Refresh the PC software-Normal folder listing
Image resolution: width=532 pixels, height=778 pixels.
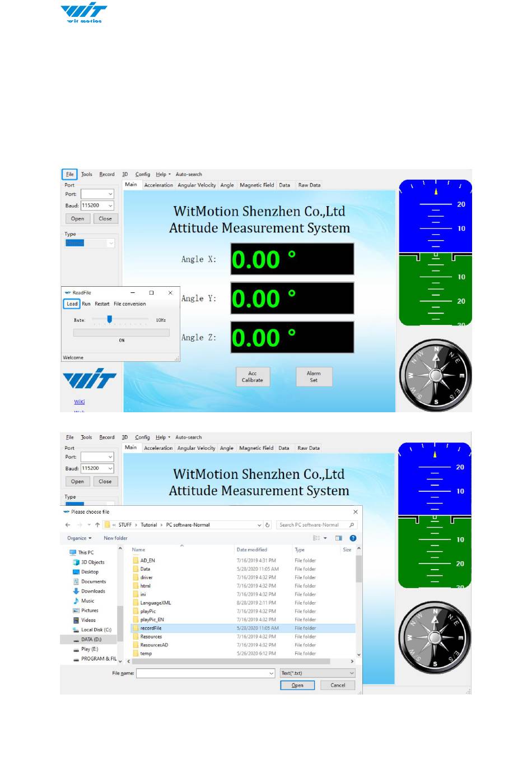268,525
